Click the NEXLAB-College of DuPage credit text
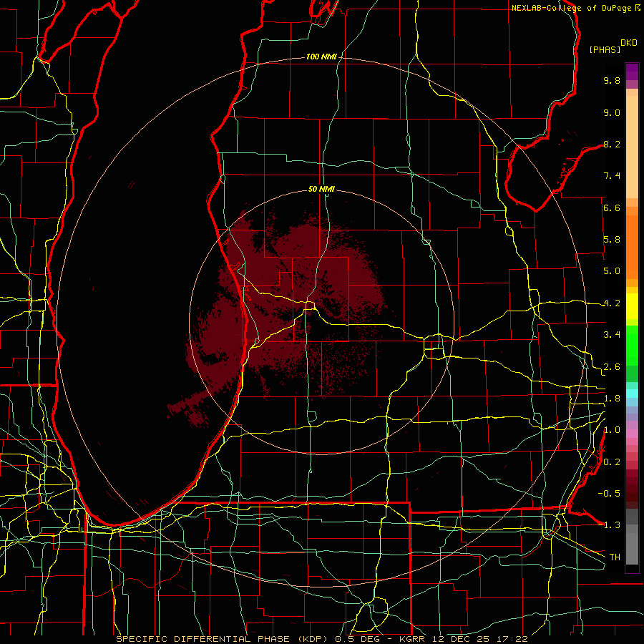The height and width of the screenshot is (644, 644). click(x=572, y=8)
